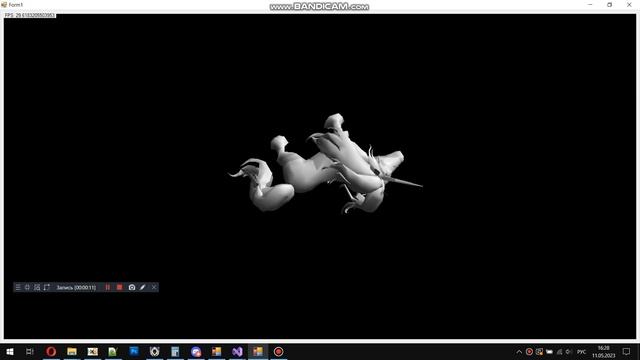
Task: Open the Windows notification center
Action: click(627, 352)
